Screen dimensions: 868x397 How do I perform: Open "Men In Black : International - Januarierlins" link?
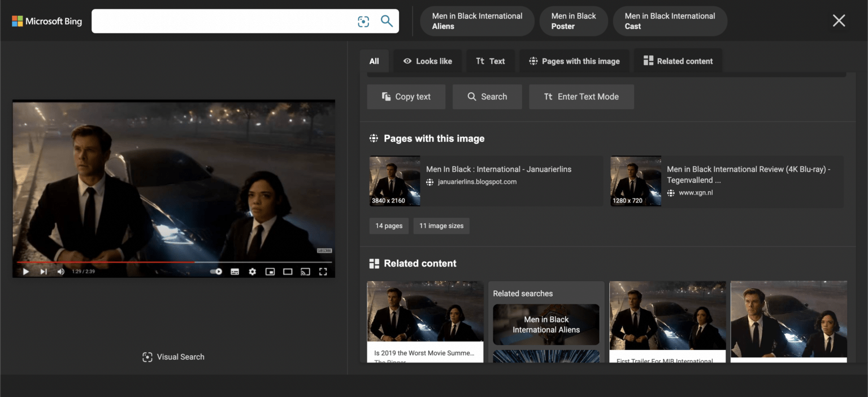[498, 169]
